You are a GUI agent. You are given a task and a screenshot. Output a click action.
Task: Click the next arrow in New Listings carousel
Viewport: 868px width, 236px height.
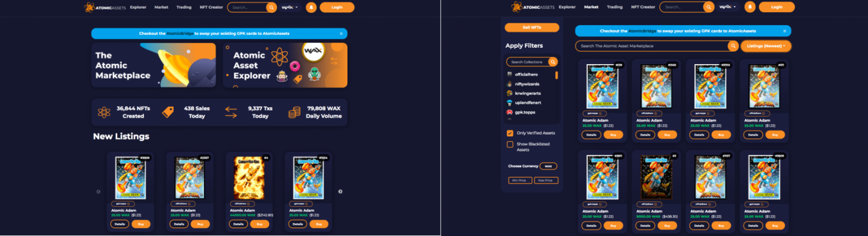pos(340,192)
